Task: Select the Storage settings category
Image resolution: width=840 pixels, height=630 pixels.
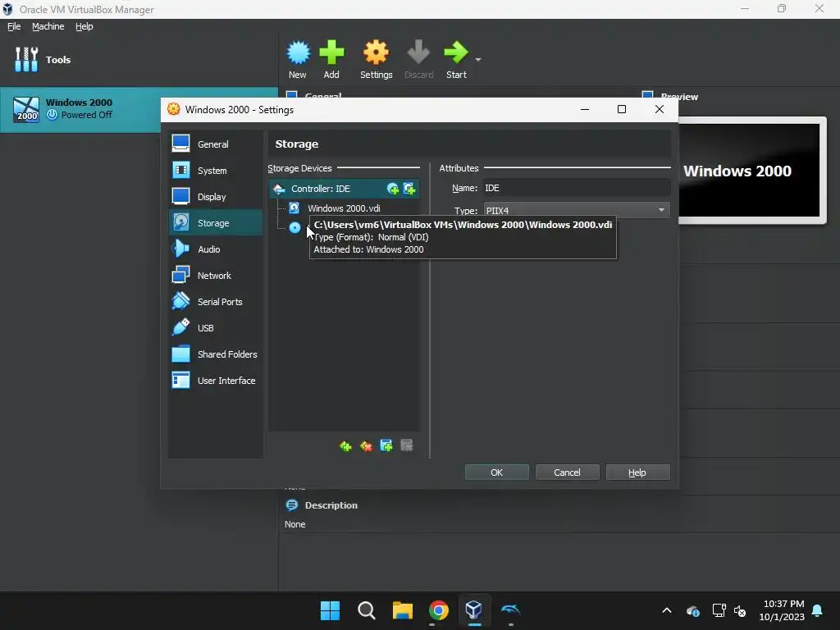Action: 216,223
